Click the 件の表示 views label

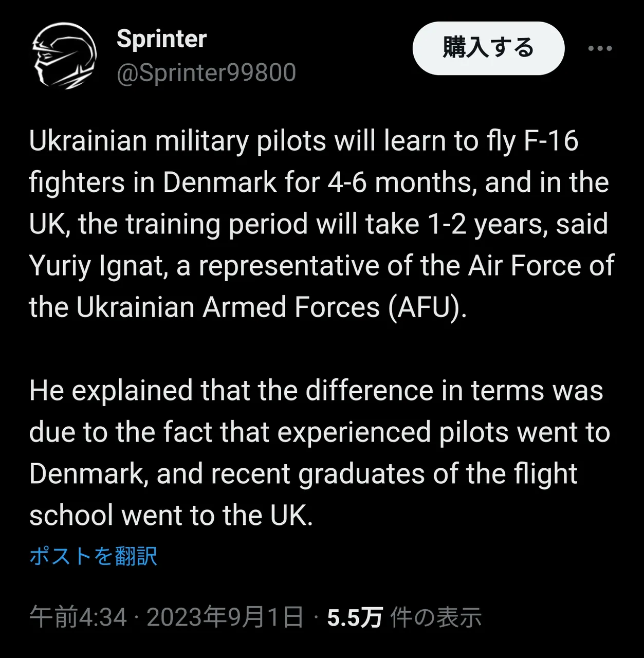(436, 617)
